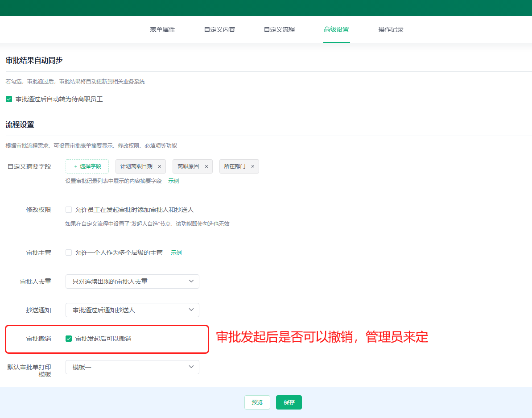
Task: Select the 高级设置 tab
Action: [x=336, y=29]
